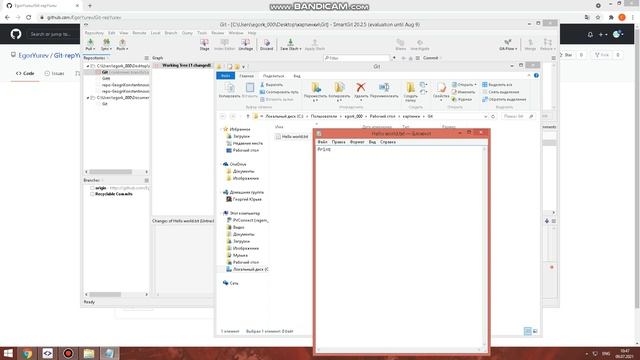Open the Repository menu in SmartGit

(x=94, y=33)
